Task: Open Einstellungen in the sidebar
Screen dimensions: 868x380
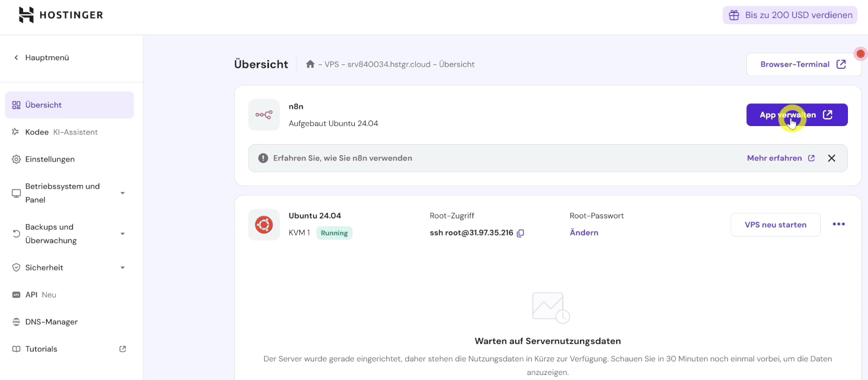Action: coord(69,159)
